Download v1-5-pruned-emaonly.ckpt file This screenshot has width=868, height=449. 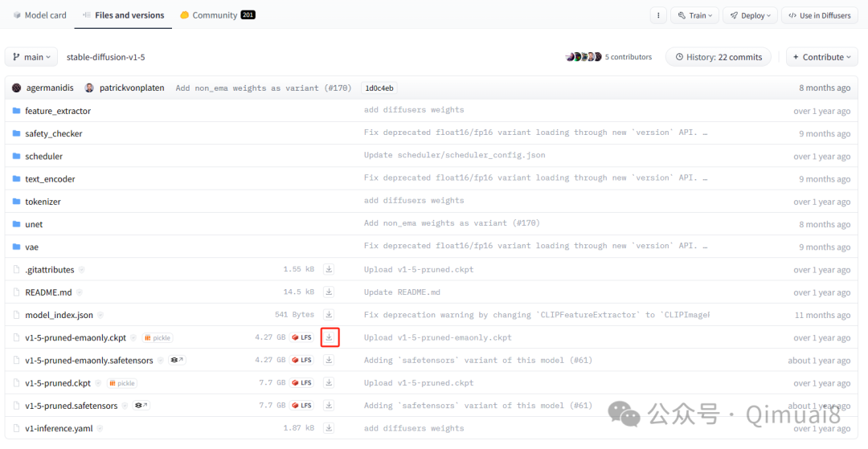tap(329, 337)
